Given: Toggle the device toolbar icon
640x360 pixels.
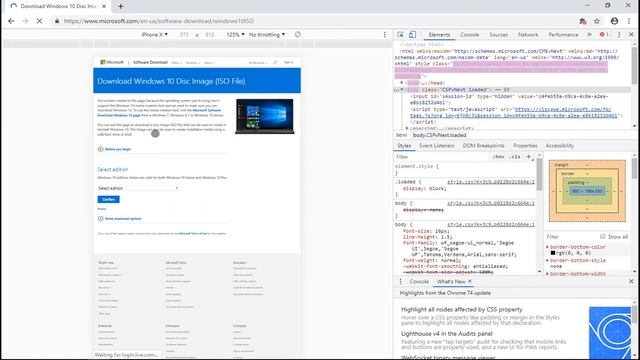Looking at the screenshot, I should pos(412,35).
